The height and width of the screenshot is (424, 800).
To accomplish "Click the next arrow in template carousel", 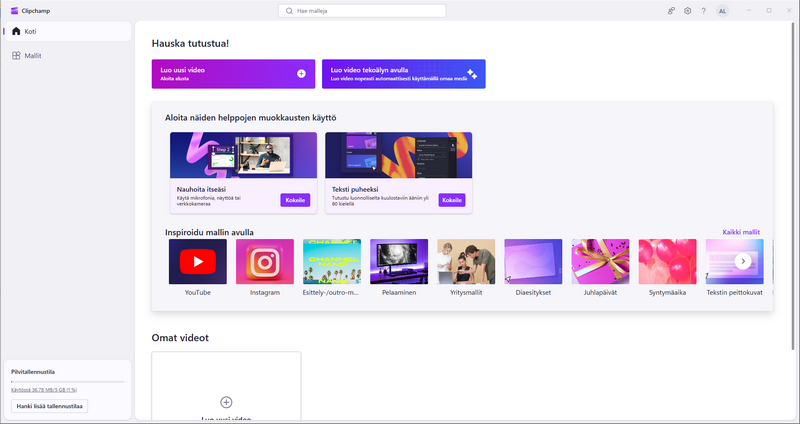I will coord(743,261).
